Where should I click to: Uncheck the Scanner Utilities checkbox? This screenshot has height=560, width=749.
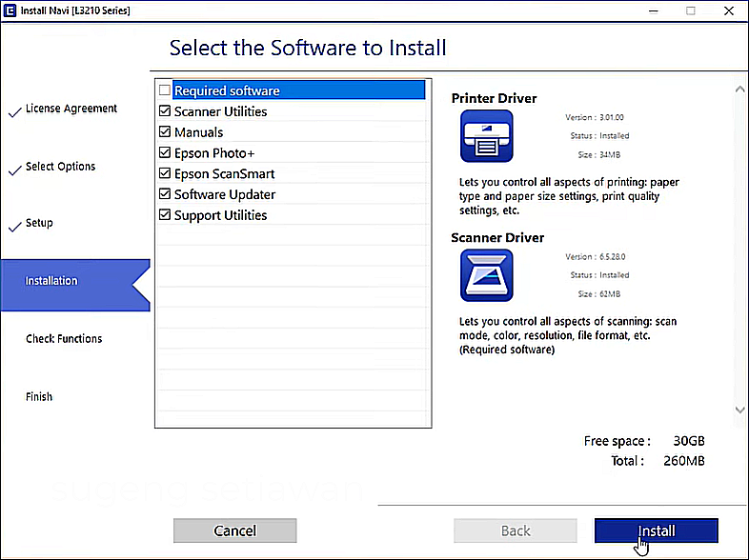(165, 111)
